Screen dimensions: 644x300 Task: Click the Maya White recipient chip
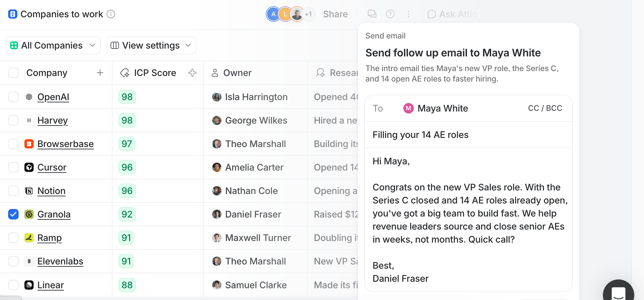pyautogui.click(x=436, y=108)
